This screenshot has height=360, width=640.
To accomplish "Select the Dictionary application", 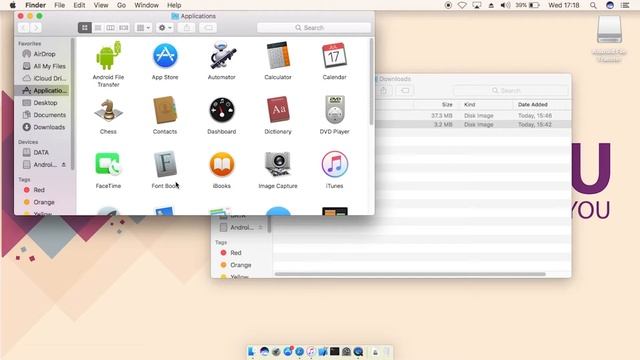I will [x=278, y=110].
